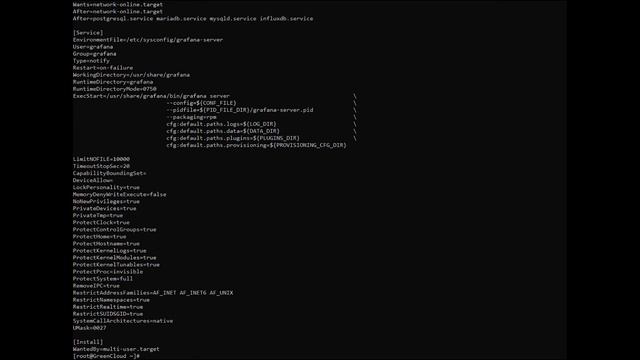Click the cfg:default.paths.logs line
640x360 pixels.
(x=221, y=124)
